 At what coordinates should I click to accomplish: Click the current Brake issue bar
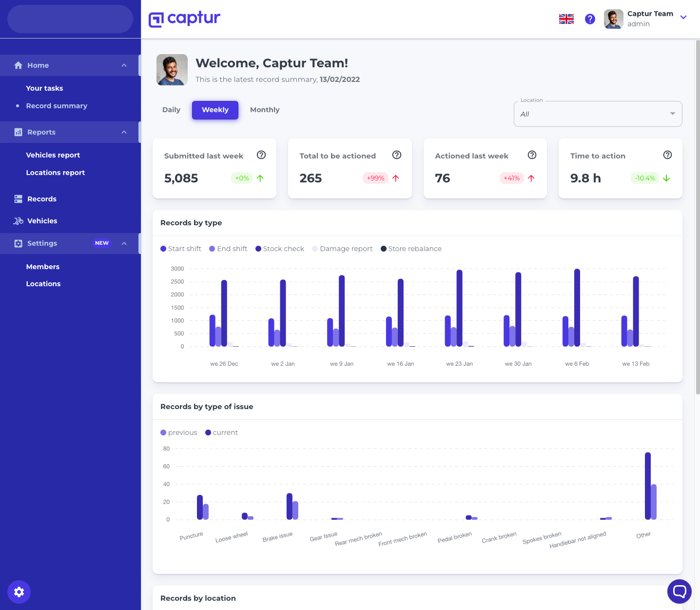point(290,507)
